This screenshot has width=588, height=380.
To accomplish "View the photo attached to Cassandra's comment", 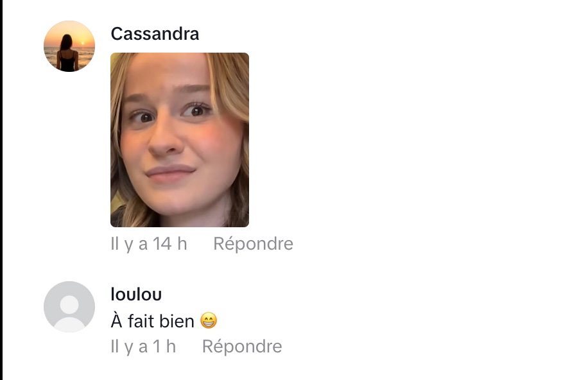I will (x=180, y=140).
